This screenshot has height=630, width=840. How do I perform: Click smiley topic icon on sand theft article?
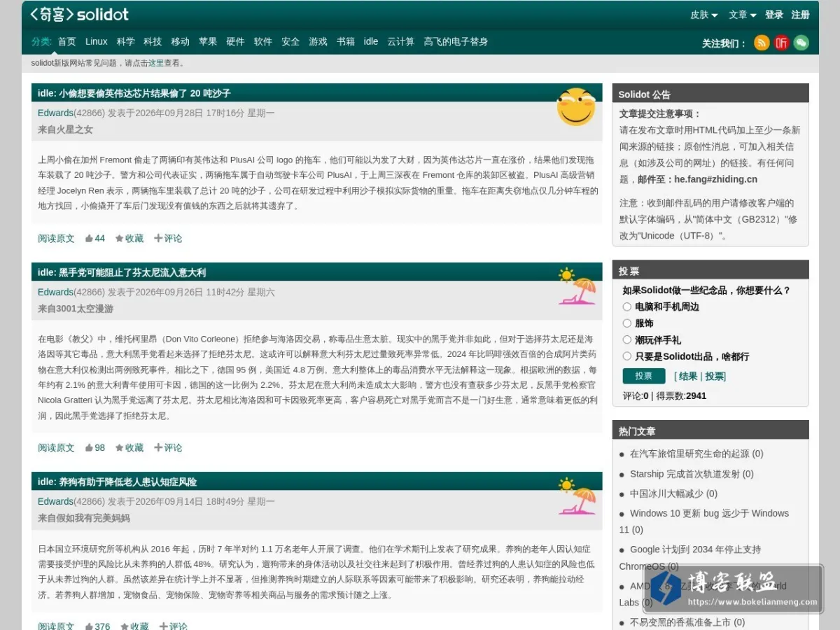click(576, 106)
